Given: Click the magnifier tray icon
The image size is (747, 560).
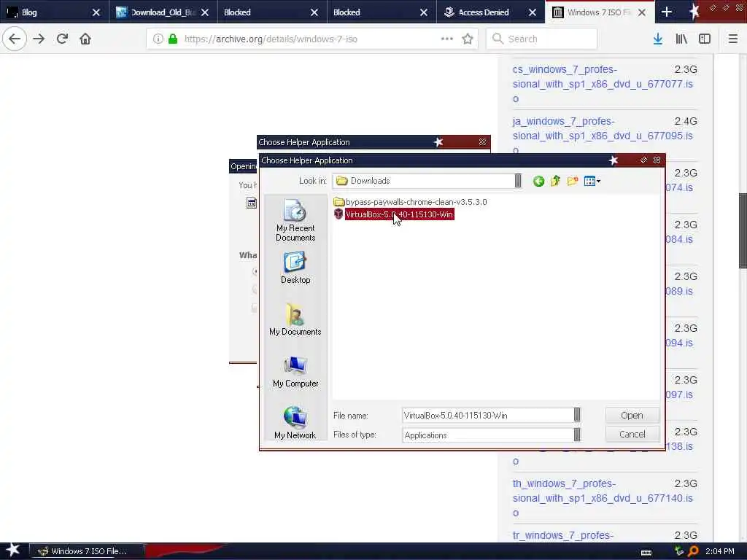Looking at the screenshot, I should tap(693, 551).
